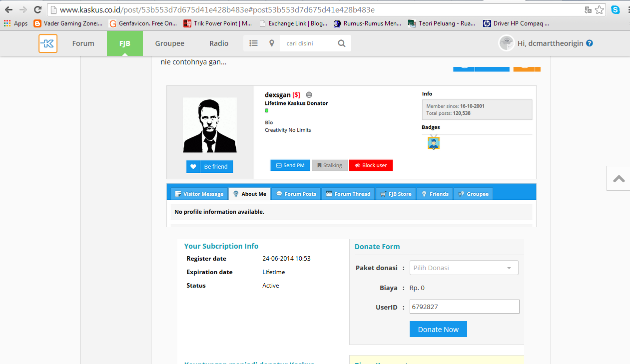Click 'Member since: 16-10-2001' text
This screenshot has width=630, height=364.
pyautogui.click(x=455, y=106)
